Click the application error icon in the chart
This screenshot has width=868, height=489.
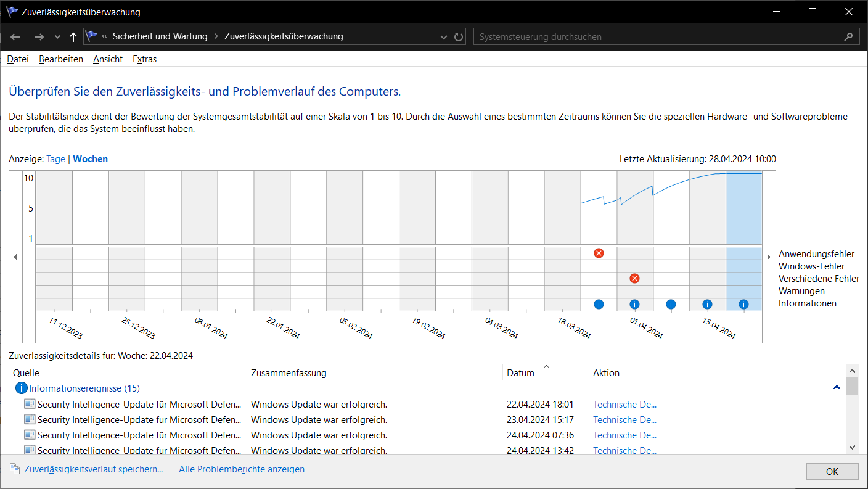(599, 253)
